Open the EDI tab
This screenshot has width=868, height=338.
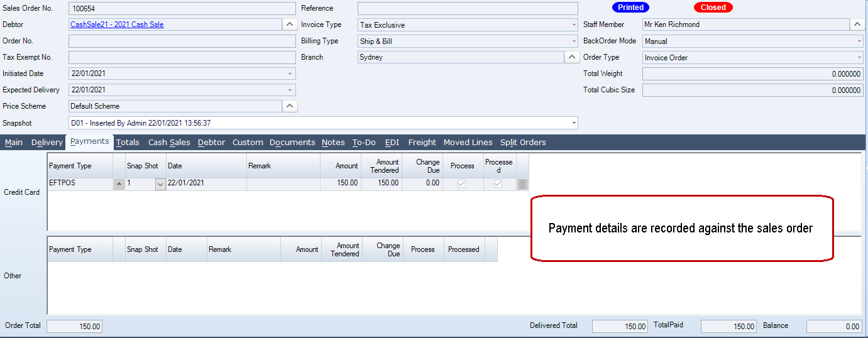pos(392,143)
